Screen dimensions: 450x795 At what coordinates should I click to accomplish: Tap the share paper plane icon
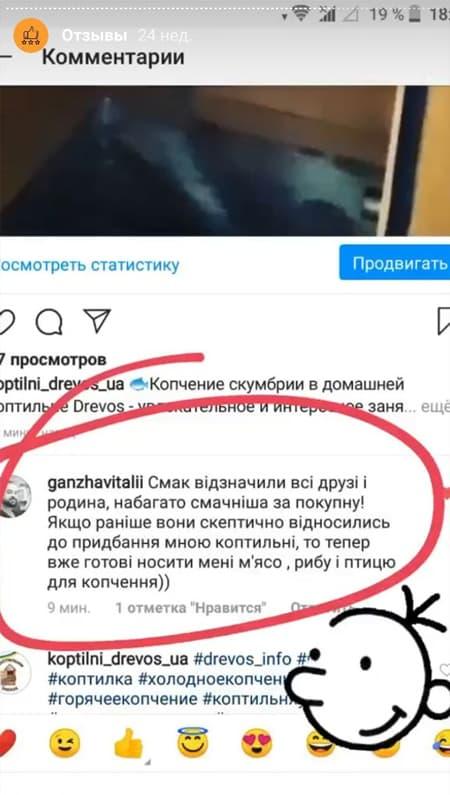coord(97,321)
